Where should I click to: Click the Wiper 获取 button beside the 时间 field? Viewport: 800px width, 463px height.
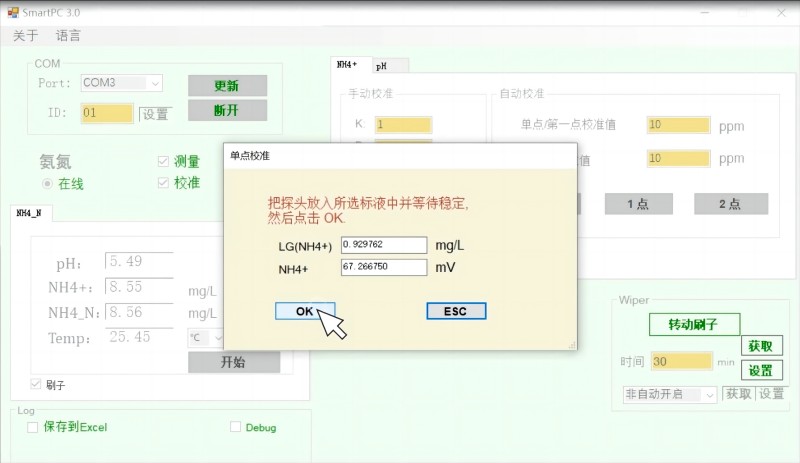761,346
